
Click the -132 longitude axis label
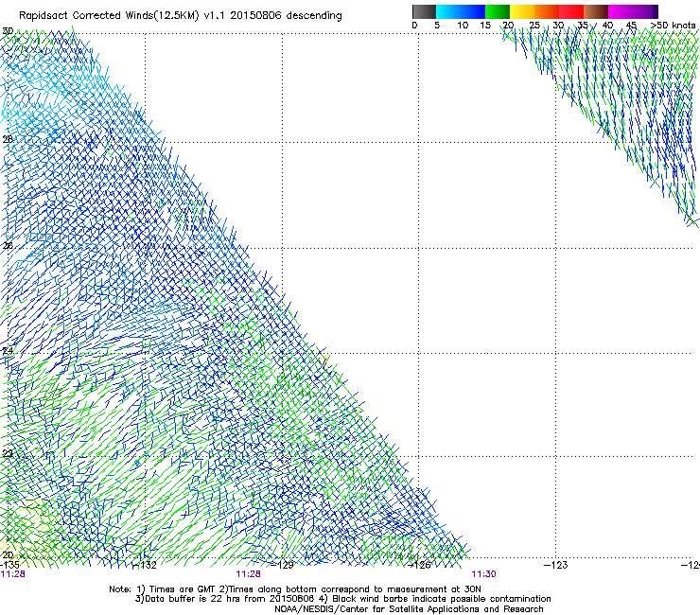(146, 565)
